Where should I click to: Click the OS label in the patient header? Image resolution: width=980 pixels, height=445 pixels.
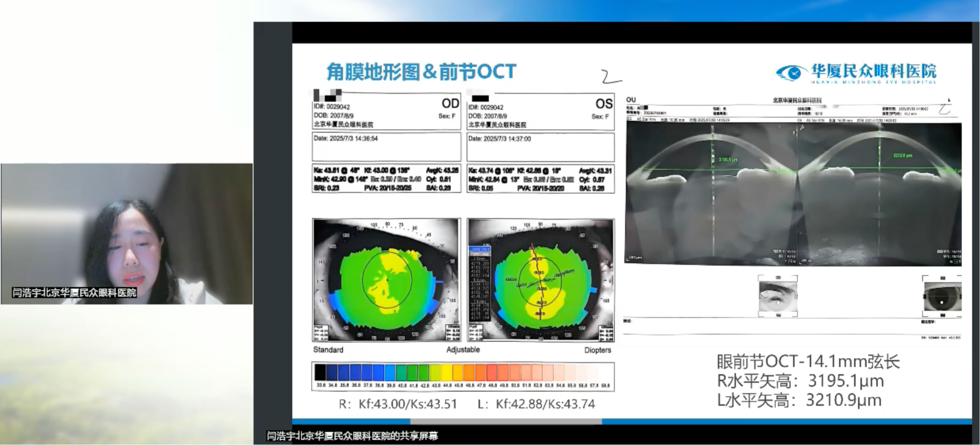[x=604, y=104]
